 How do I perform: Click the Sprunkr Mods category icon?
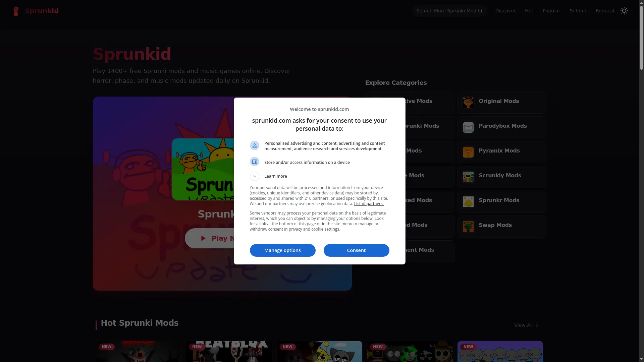468,202
